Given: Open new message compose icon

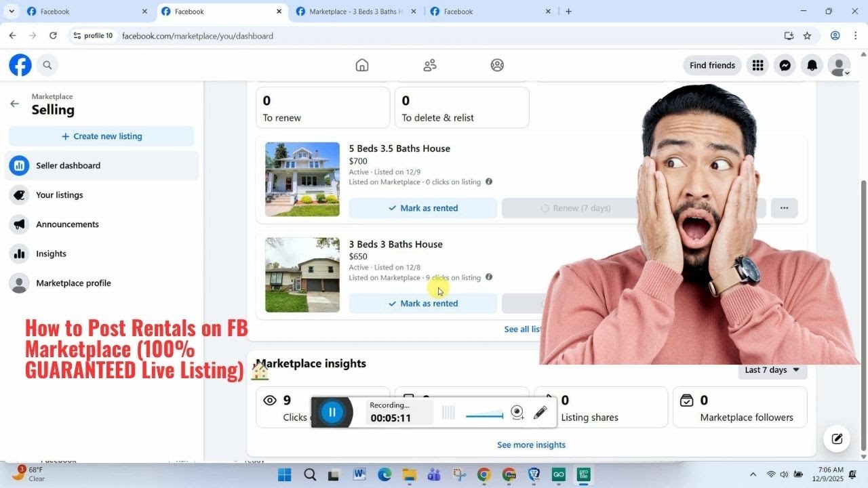Looking at the screenshot, I should point(837,439).
